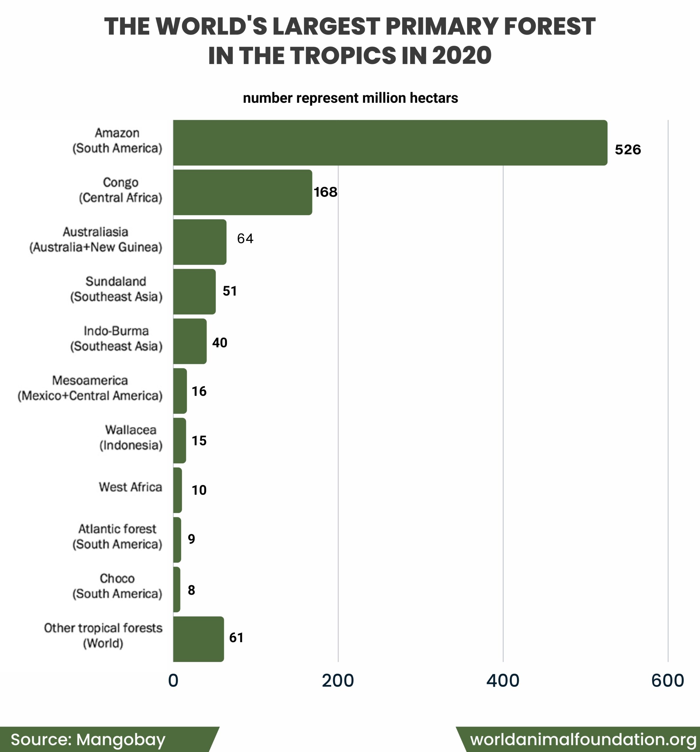Image resolution: width=700 pixels, height=752 pixels.
Task: Select the 64 data label
Action: pos(245,238)
